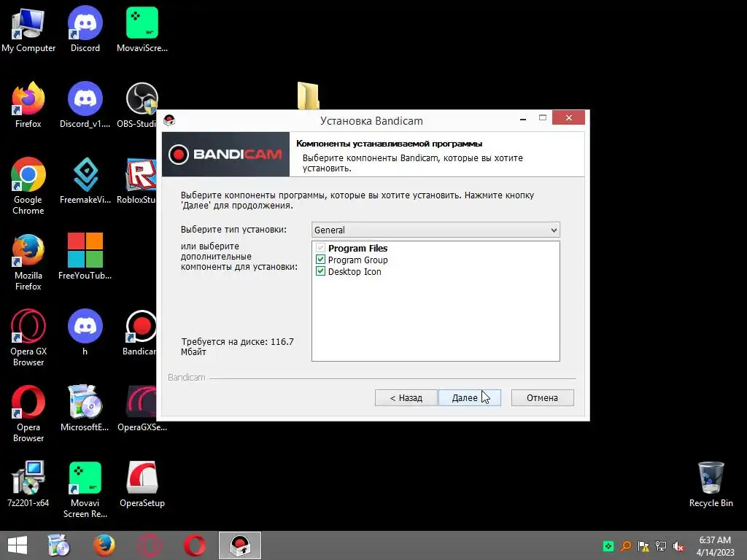
Task: Click the Далее next button
Action: 469,397
